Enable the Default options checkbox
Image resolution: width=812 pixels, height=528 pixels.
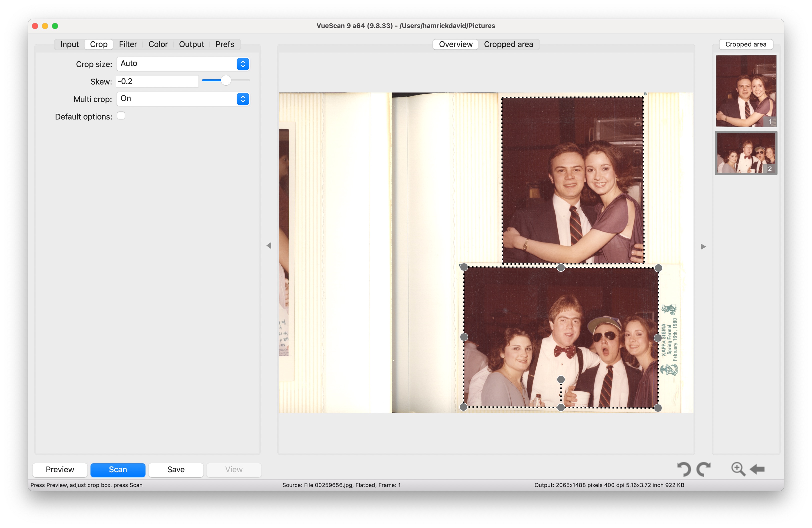point(121,116)
